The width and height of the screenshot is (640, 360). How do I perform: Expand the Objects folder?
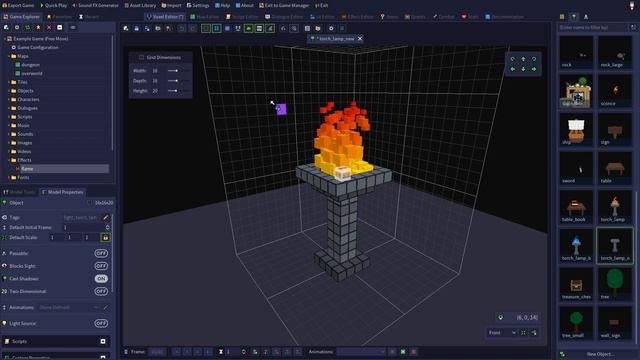(9, 91)
